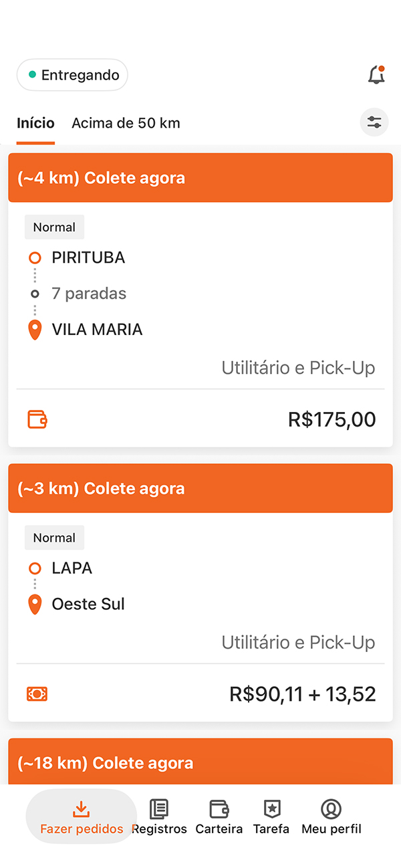Switch to Acima de 50 km tab
The width and height of the screenshot is (401, 868).
point(126,123)
